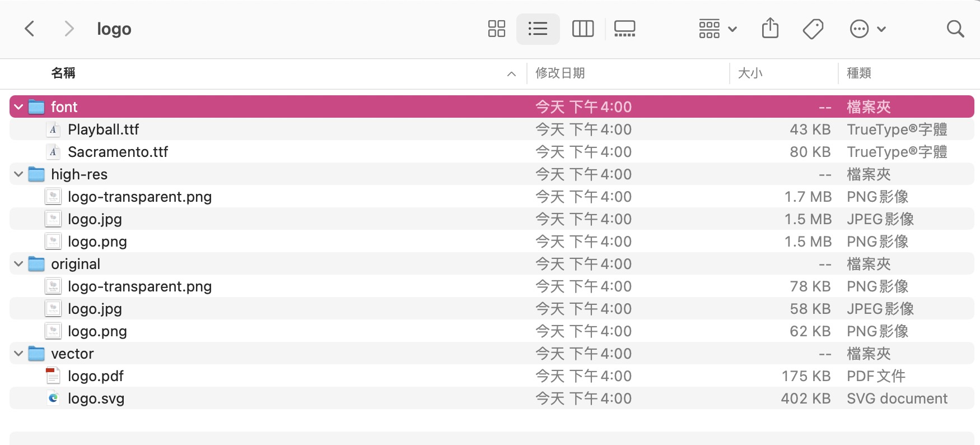The image size is (980, 445).
Task: Switch to column view
Action: pyautogui.click(x=582, y=29)
